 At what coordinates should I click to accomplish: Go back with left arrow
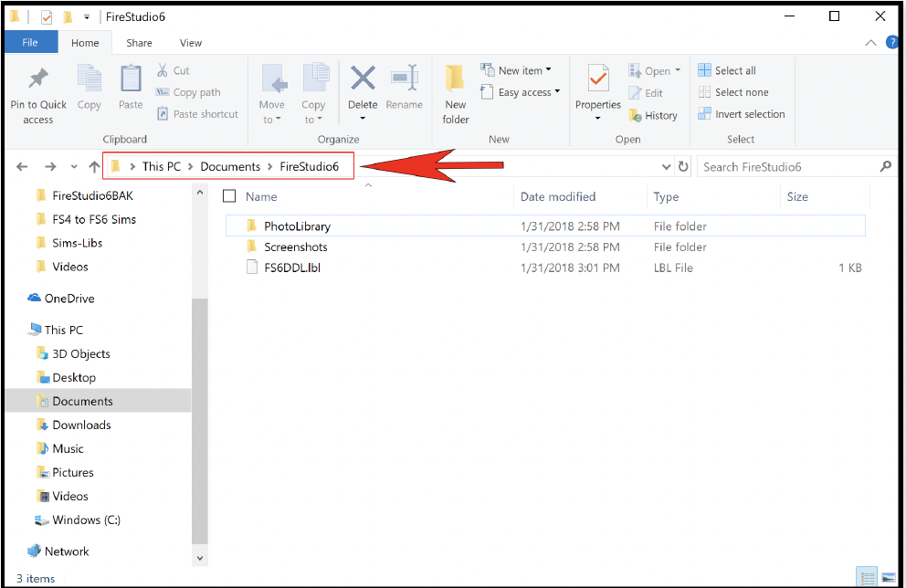coord(22,167)
